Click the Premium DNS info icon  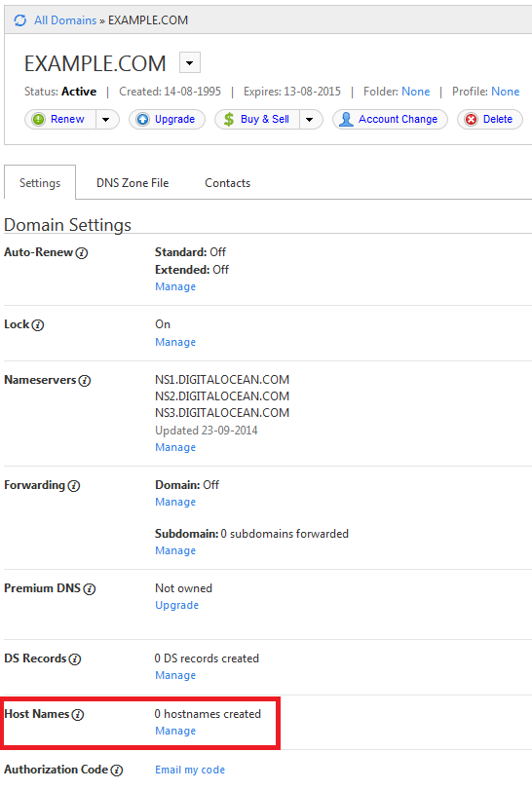[90, 589]
